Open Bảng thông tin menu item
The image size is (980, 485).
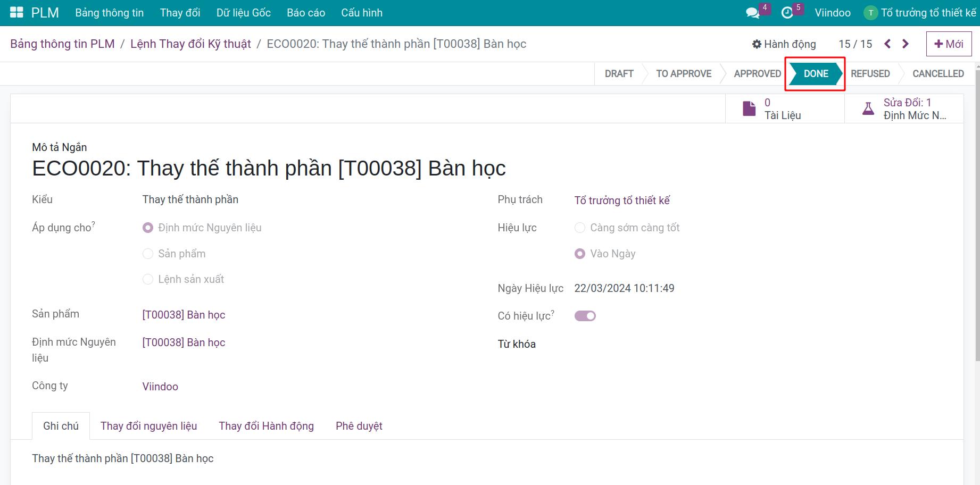click(x=110, y=13)
